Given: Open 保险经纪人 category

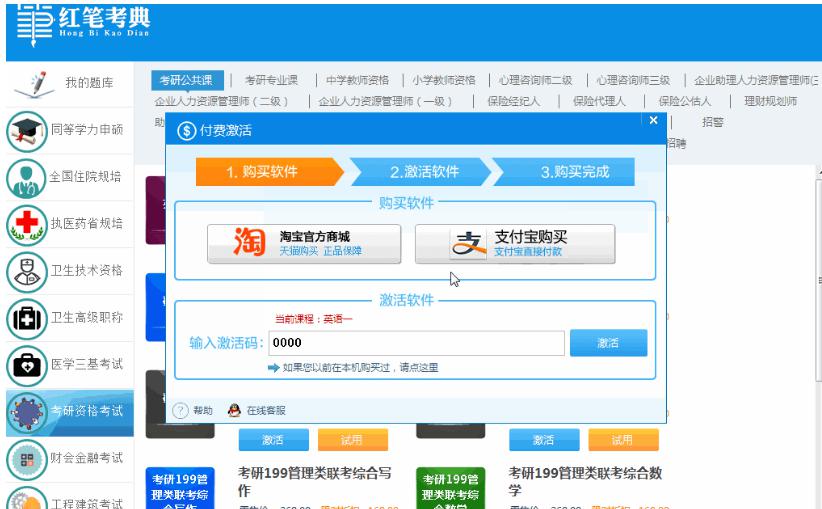Looking at the screenshot, I should point(514,101).
